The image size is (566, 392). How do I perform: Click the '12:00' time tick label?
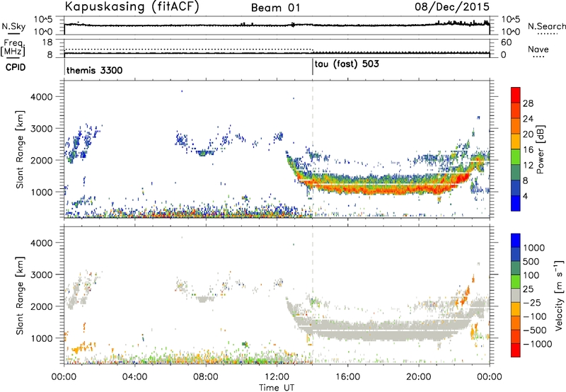[277, 377]
